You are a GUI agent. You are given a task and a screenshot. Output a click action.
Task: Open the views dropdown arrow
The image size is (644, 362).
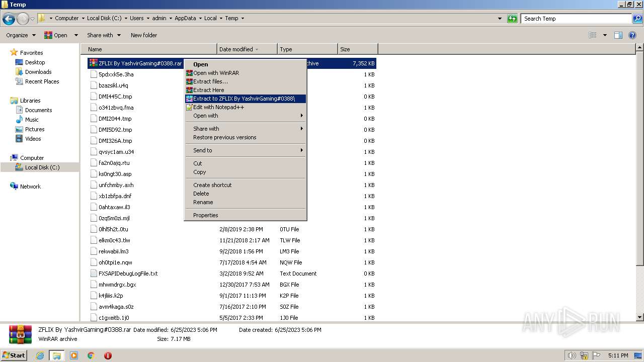click(605, 35)
